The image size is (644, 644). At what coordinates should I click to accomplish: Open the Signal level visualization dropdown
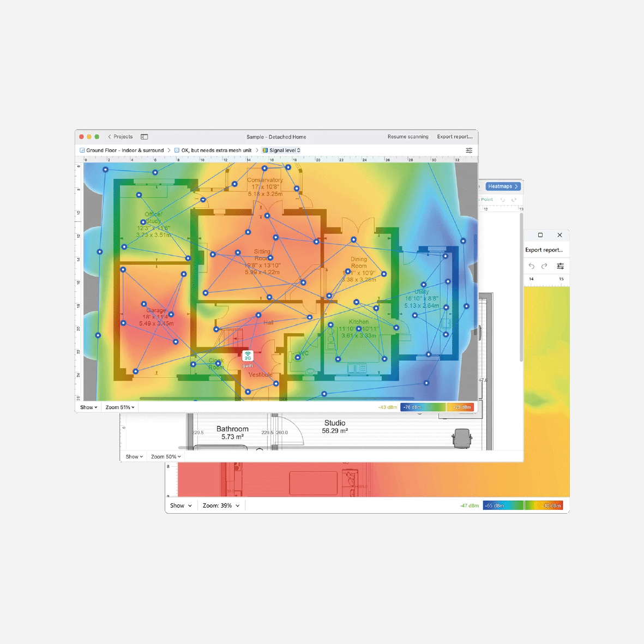[x=281, y=151]
